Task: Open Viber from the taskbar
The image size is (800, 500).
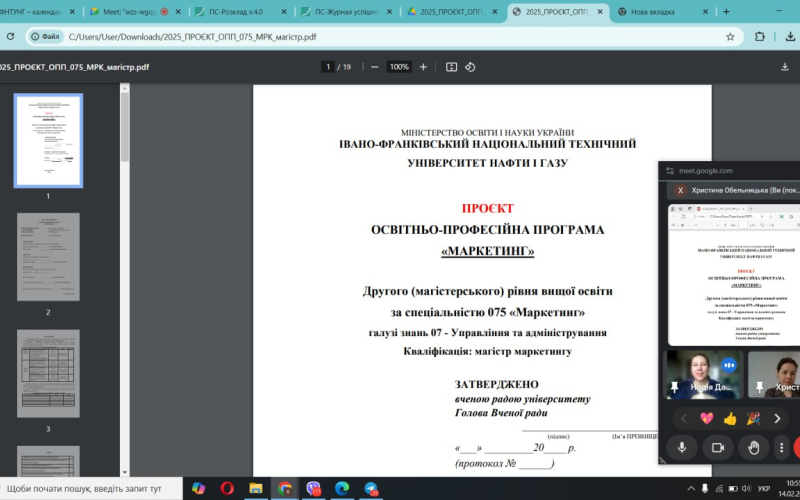Action: 313,488
